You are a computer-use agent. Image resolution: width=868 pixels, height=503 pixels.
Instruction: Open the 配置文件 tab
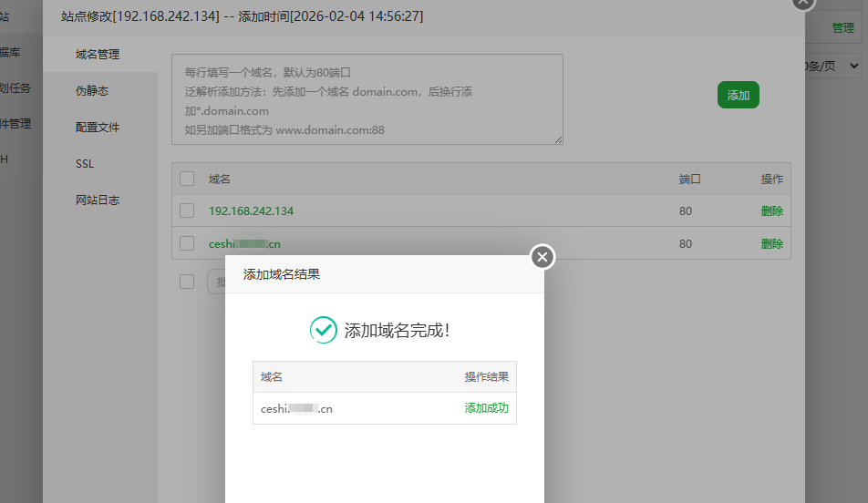pyautogui.click(x=98, y=128)
